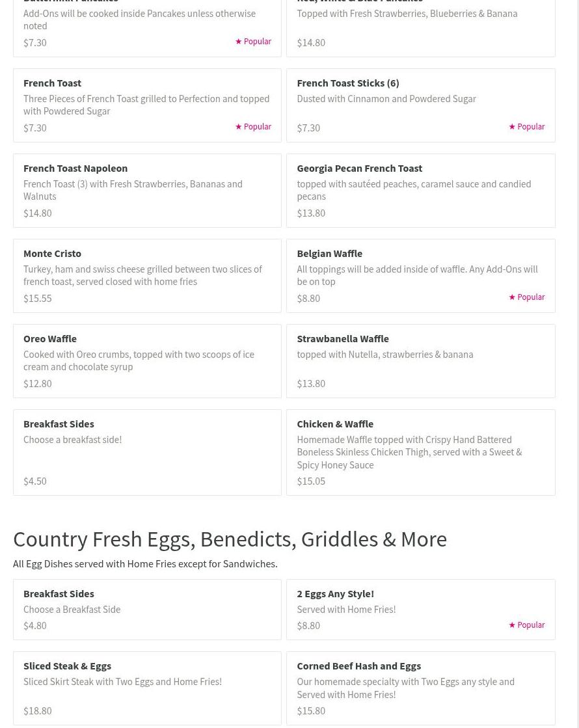Screen dimensions: 579x728
Task: Open the Chicken & Waffle item
Action: tap(420, 452)
